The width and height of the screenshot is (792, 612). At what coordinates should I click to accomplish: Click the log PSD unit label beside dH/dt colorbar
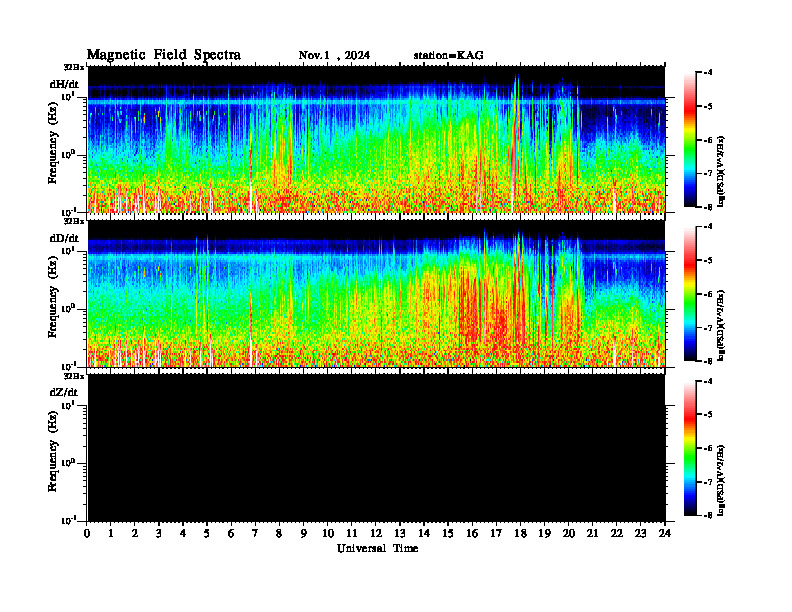(x=722, y=171)
